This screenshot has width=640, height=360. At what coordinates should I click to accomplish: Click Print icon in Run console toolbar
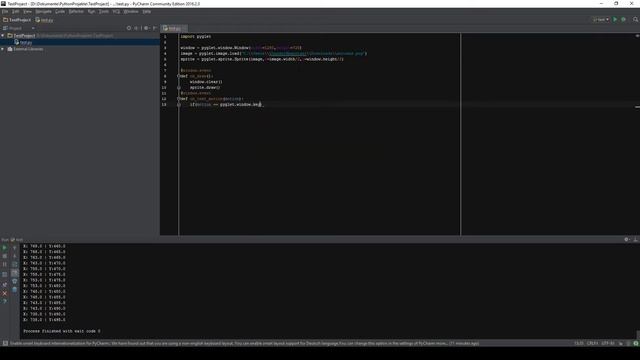click(15, 281)
